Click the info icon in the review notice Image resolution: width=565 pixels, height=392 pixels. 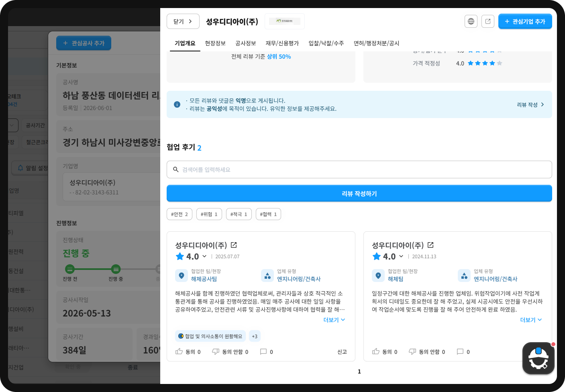pos(177,104)
